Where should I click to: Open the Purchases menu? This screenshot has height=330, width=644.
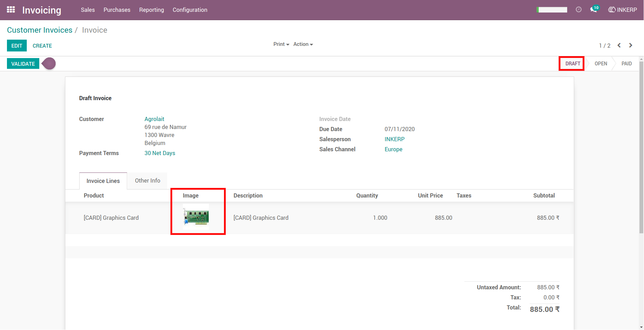(117, 10)
